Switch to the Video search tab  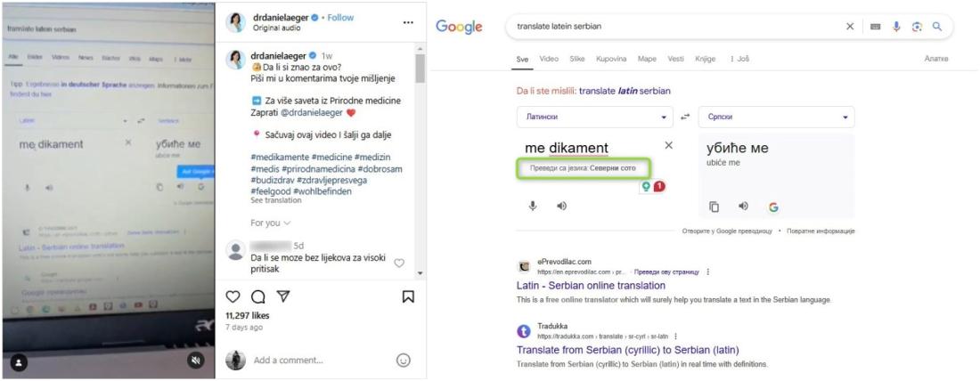tap(549, 59)
